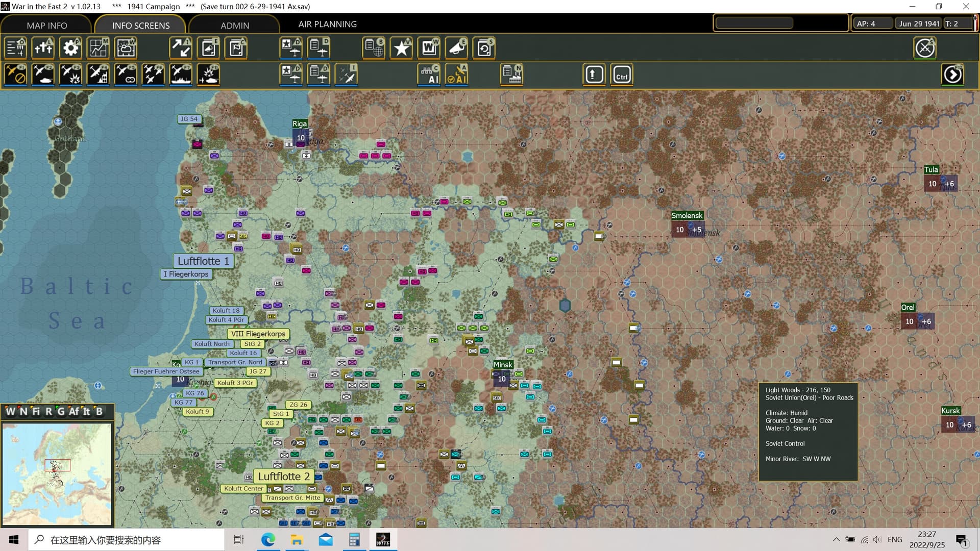Open Microsoft Edge from the taskbar
This screenshot has height=551, width=980.
tap(268, 539)
